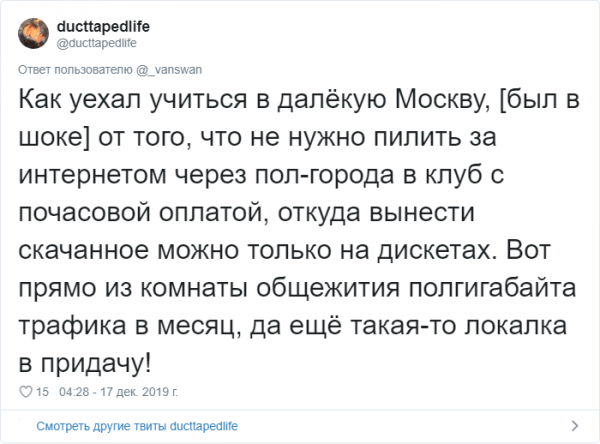Click the bracketed word 'шоке]' in the tweet
The height and width of the screenshot is (444, 600).
tap(54, 137)
